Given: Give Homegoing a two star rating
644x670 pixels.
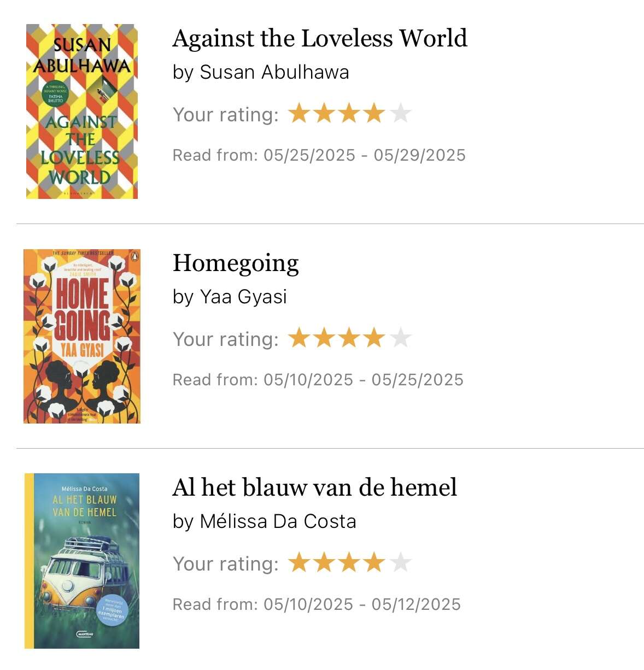Looking at the screenshot, I should (x=324, y=338).
